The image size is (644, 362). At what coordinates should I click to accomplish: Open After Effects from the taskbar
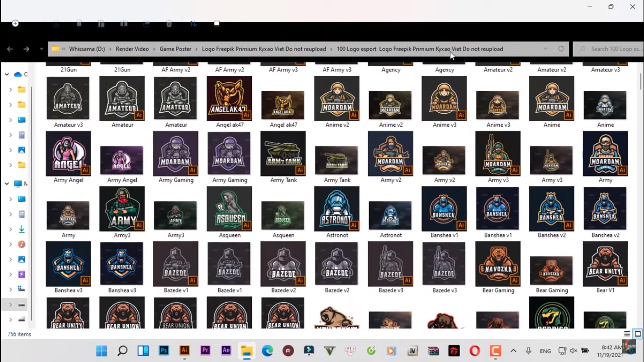coord(226,351)
